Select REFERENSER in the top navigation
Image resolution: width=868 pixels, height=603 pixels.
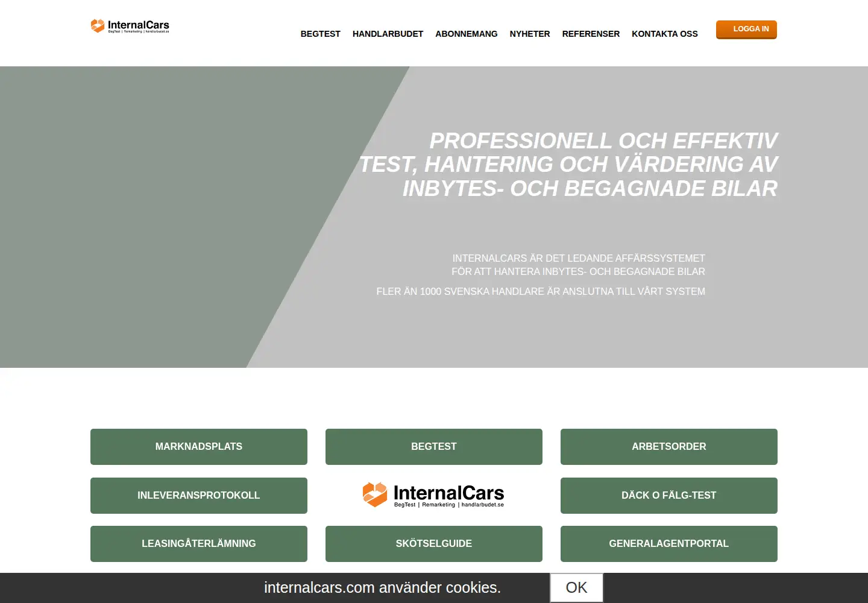[x=591, y=34]
